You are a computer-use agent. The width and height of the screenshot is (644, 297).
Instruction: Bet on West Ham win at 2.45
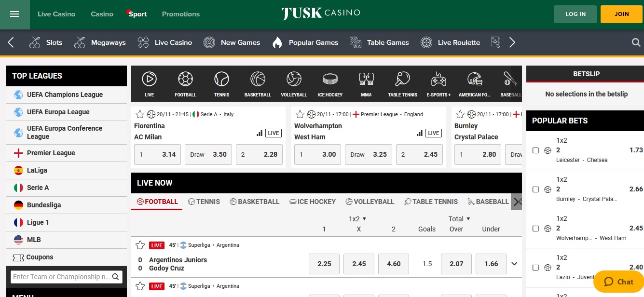[419, 154]
